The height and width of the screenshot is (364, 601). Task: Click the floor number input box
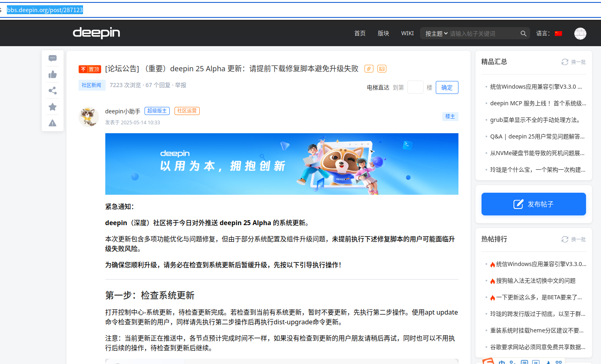click(416, 87)
